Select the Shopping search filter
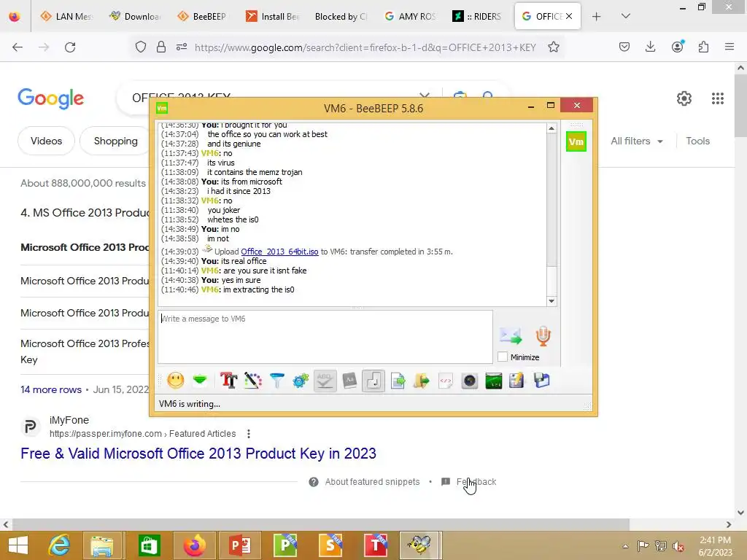The width and height of the screenshot is (747, 560). point(116,141)
